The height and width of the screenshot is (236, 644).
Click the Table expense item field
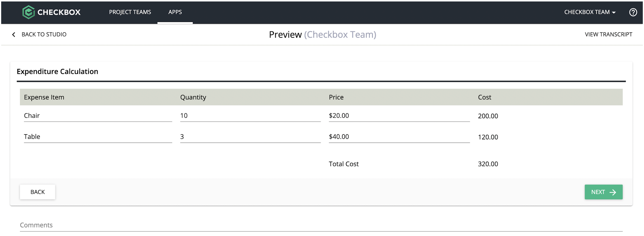[x=98, y=137]
